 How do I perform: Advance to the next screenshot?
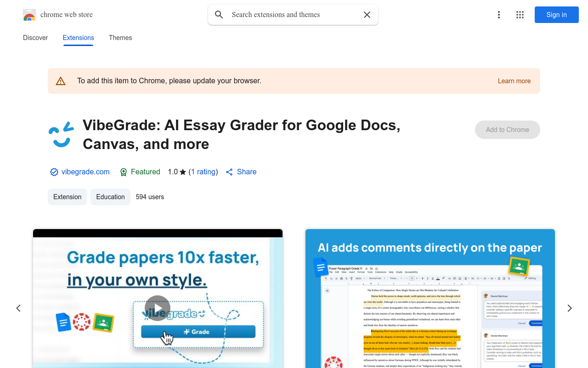pyautogui.click(x=570, y=308)
